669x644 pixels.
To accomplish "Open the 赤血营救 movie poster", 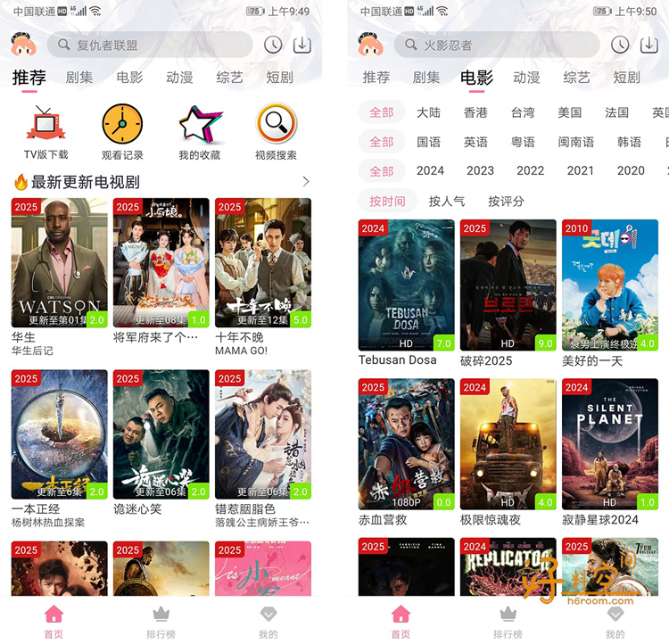I will 407,444.
